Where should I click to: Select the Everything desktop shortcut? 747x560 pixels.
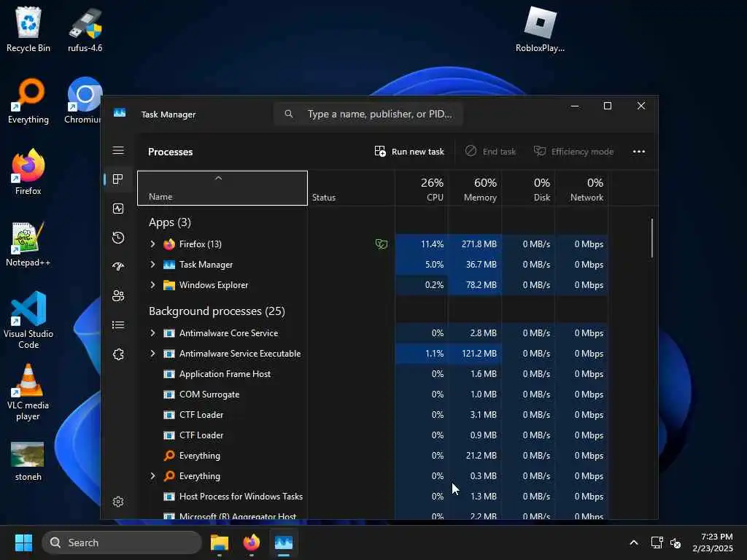point(28,101)
